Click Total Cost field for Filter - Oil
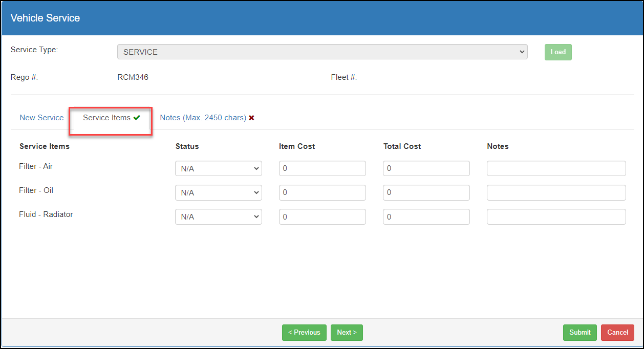This screenshot has height=349, width=644. (426, 192)
